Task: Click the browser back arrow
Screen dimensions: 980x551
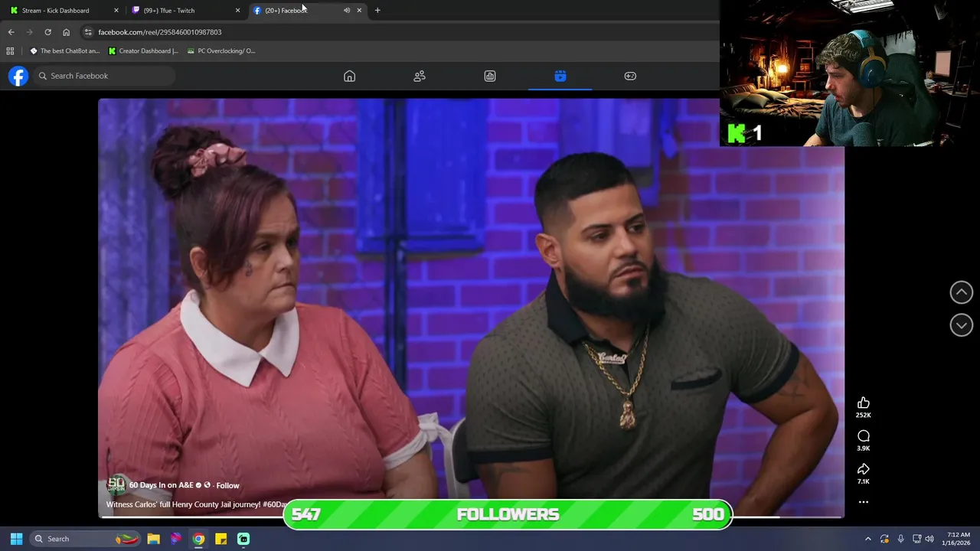Action: [11, 32]
